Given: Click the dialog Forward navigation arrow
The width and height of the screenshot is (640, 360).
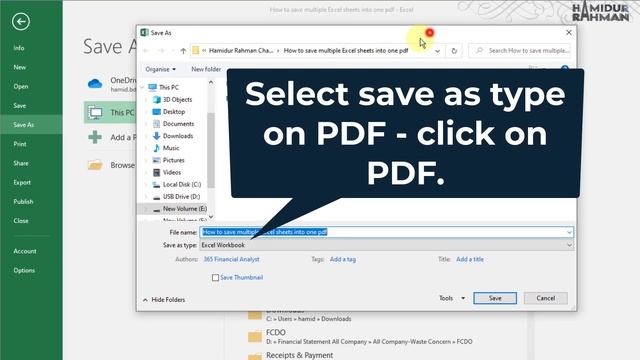Looking at the screenshot, I should coord(161,51).
